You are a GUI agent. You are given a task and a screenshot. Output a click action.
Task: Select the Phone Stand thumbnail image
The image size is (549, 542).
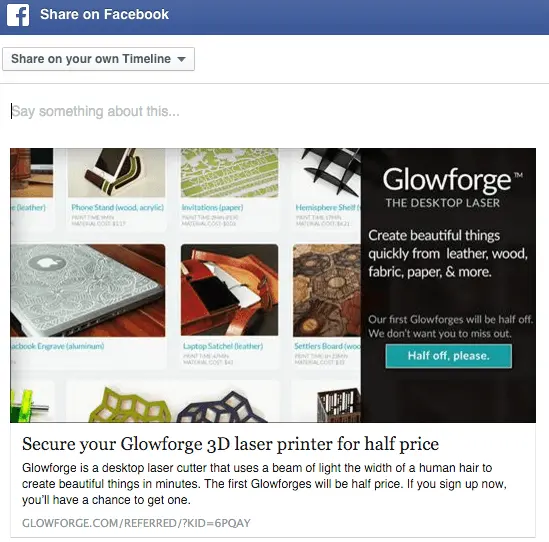[x=116, y=173]
